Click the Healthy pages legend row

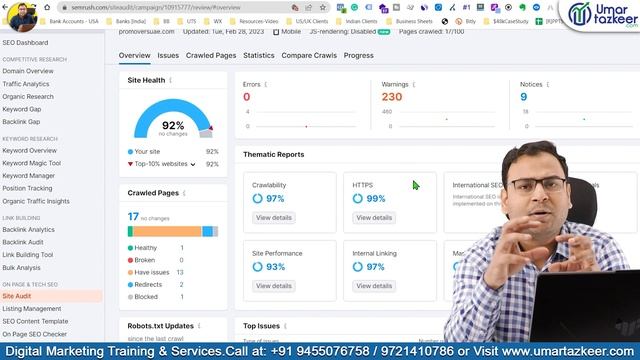coord(156,248)
